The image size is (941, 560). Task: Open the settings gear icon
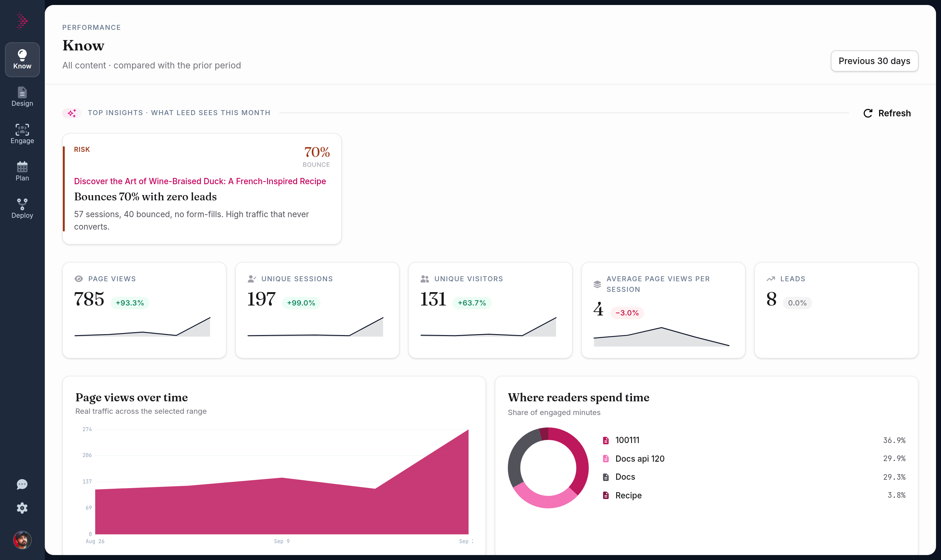click(22, 508)
